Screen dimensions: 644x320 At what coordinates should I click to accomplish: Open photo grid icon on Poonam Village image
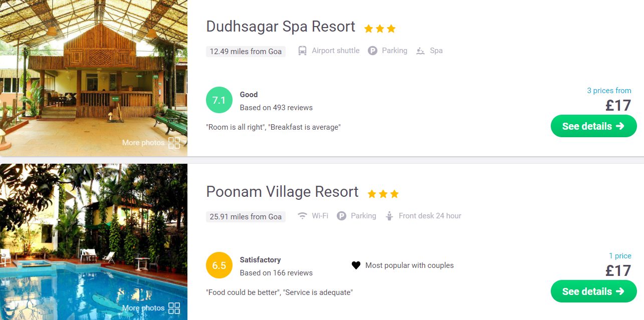174,308
